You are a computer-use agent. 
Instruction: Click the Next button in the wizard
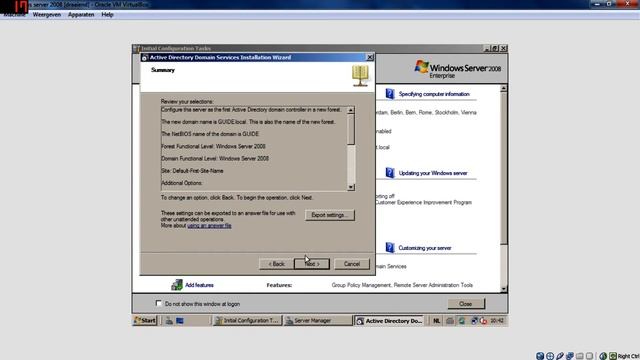point(311,264)
